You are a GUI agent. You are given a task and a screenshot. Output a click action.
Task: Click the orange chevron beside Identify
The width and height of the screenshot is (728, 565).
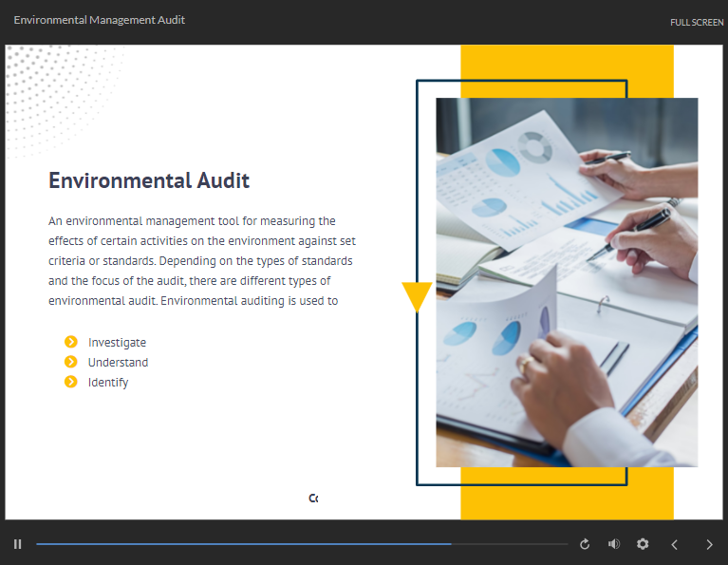(70, 382)
